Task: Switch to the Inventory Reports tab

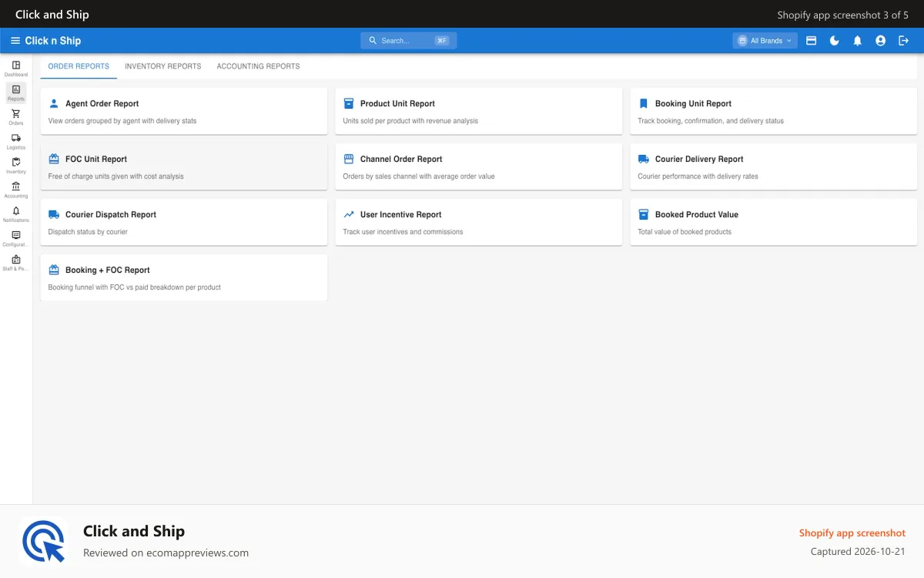Action: (x=163, y=66)
